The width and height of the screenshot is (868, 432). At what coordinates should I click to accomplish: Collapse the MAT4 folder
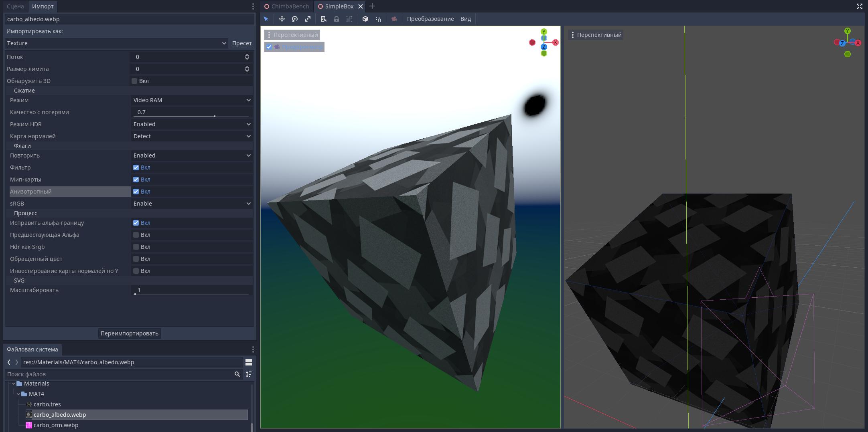pos(18,394)
